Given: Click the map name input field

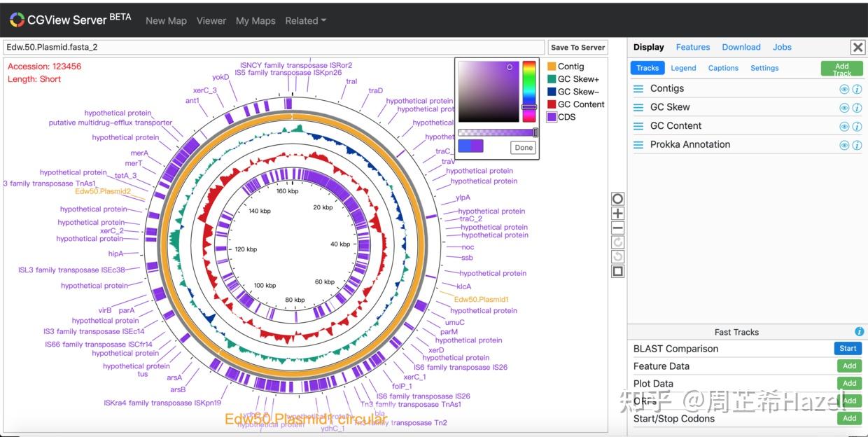Looking at the screenshot, I should pyautogui.click(x=274, y=48).
